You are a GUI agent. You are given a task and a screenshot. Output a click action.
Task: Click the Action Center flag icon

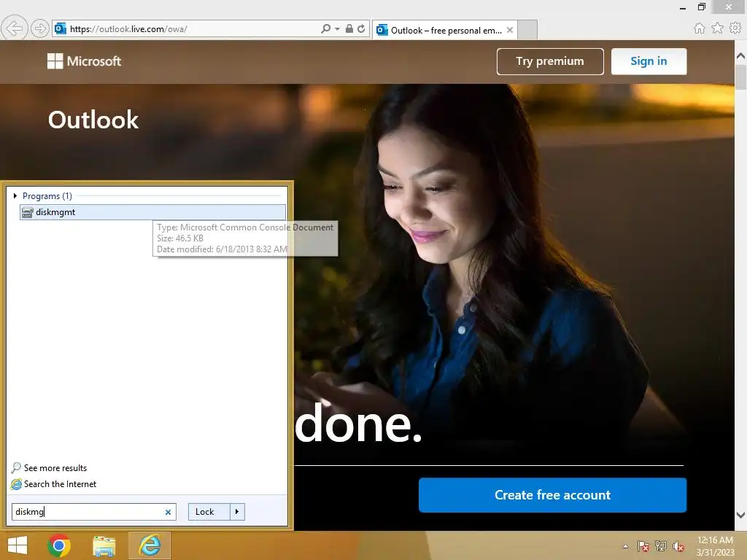[x=643, y=546]
